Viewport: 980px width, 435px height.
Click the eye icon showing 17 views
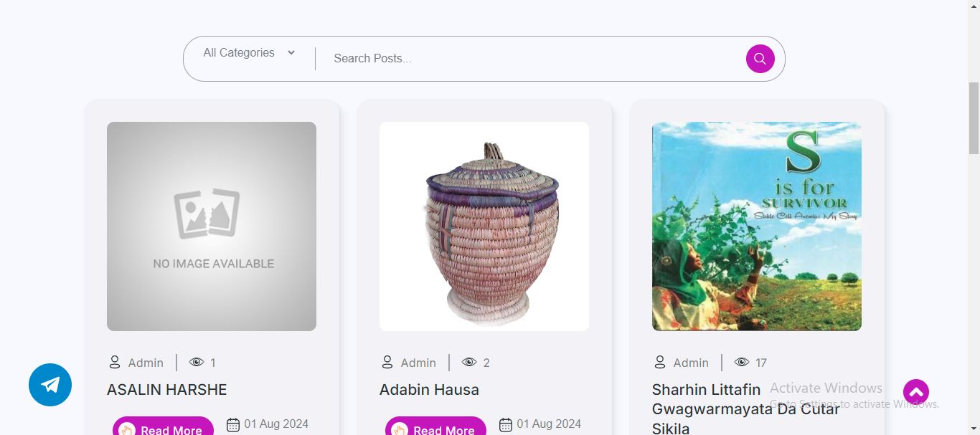click(742, 363)
